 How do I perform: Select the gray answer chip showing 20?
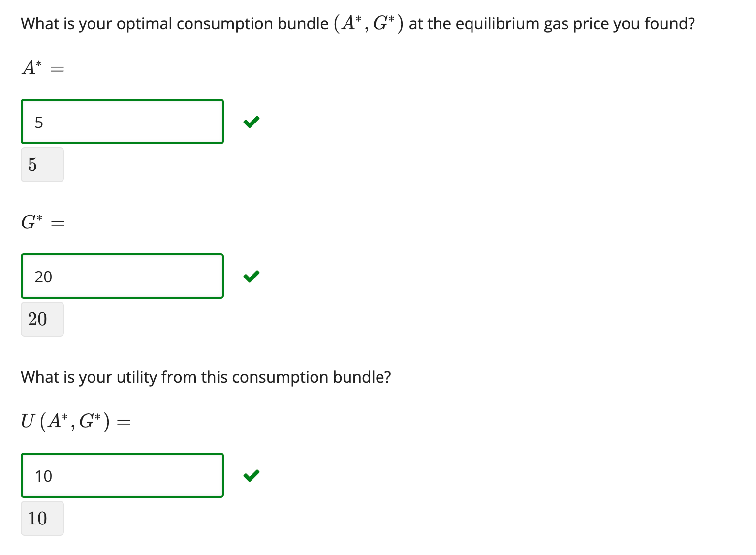(42, 319)
